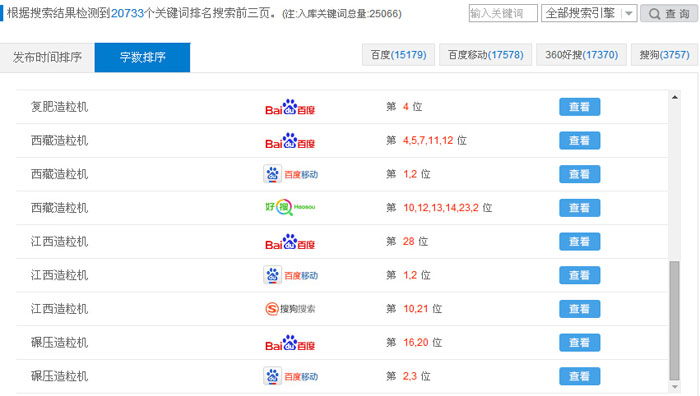Click the 20733 keyword count number
This screenshot has height=396, width=700.
pyautogui.click(x=127, y=13)
